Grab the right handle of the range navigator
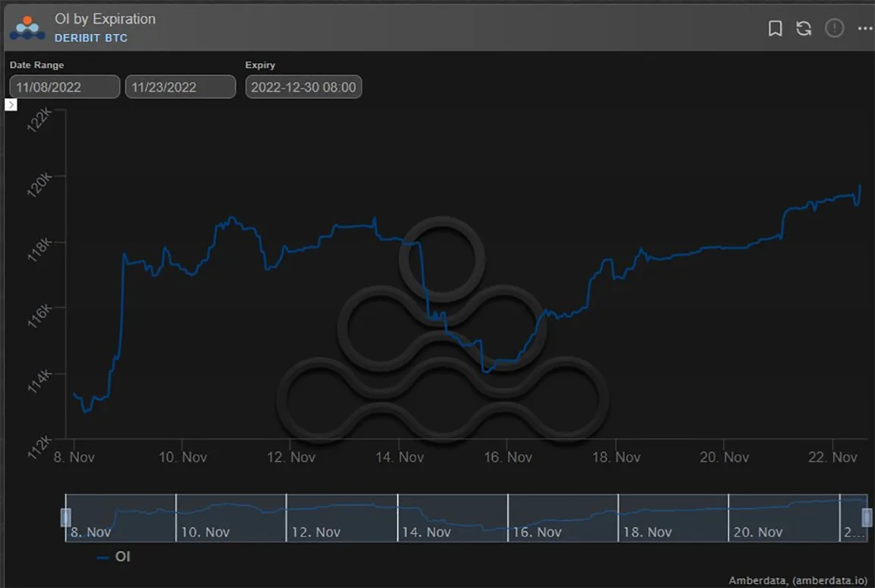 [867, 518]
